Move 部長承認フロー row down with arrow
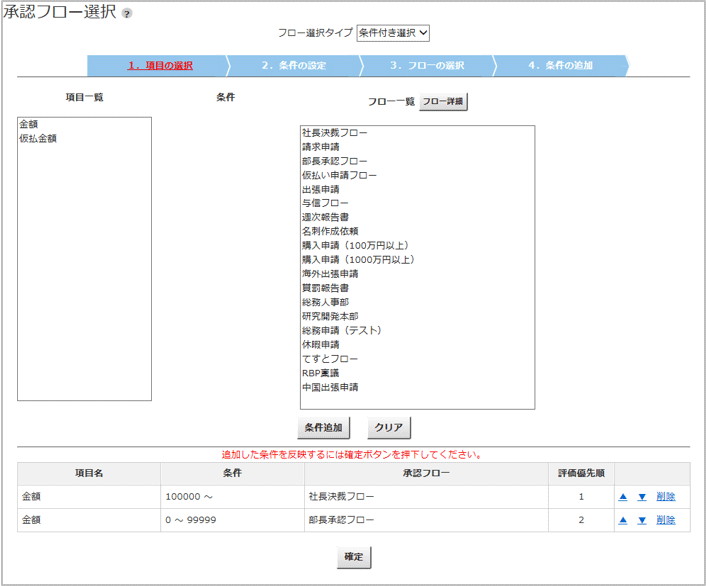The width and height of the screenshot is (706, 586). (642, 521)
